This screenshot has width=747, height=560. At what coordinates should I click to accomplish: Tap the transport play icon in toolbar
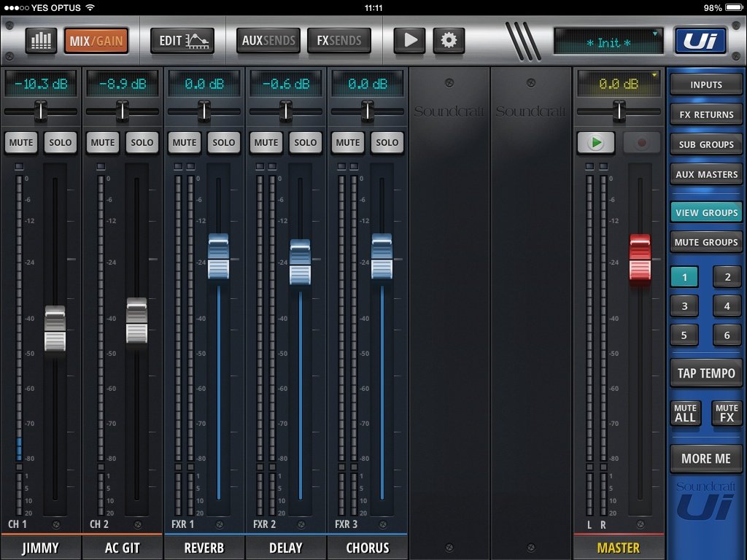click(409, 41)
